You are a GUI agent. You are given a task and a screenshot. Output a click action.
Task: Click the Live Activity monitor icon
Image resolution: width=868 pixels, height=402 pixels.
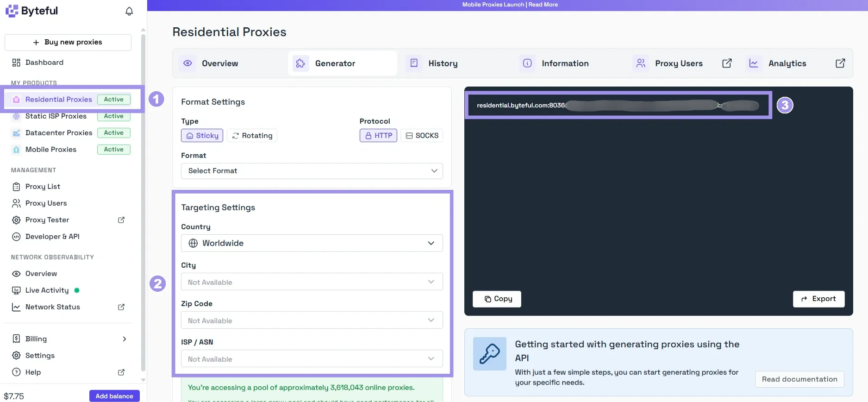pos(16,290)
